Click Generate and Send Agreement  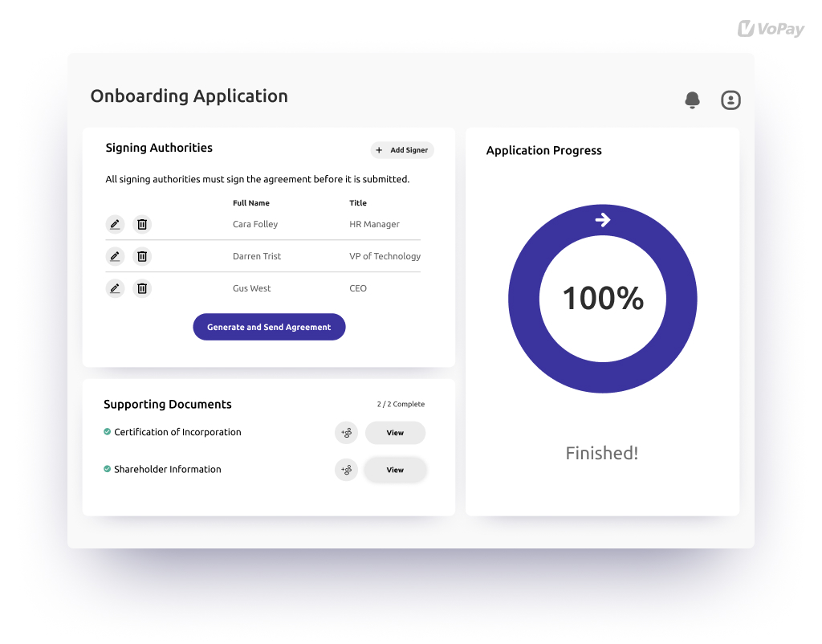[269, 327]
